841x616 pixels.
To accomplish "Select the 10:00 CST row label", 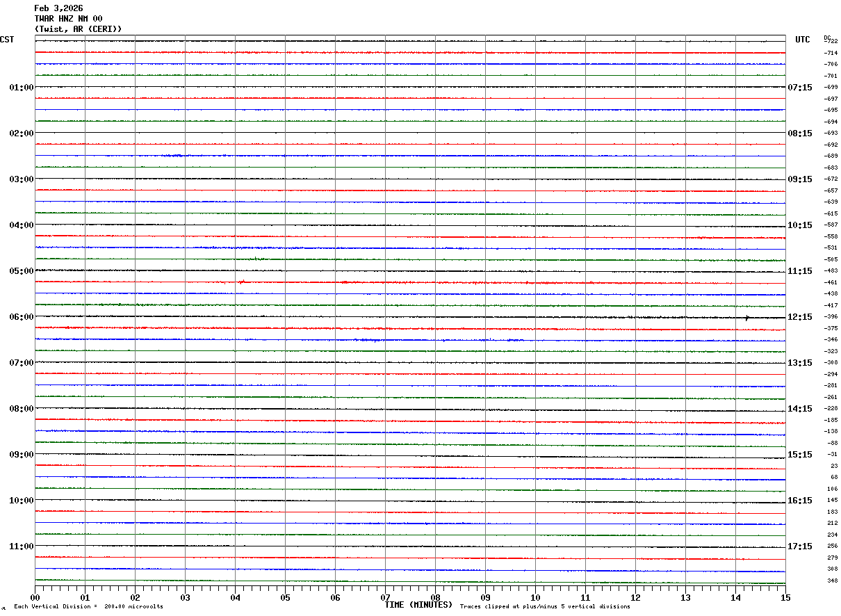I will (22, 501).
